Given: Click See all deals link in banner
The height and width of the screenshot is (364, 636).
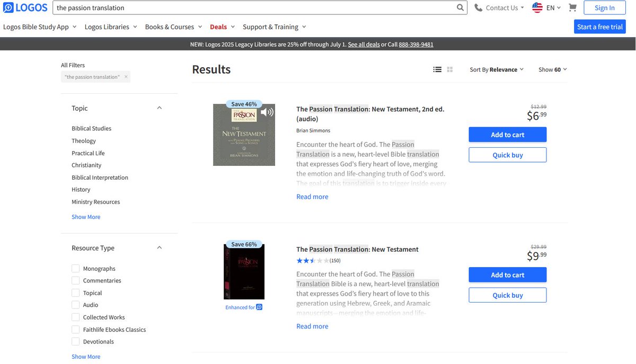Looking at the screenshot, I should [364, 45].
